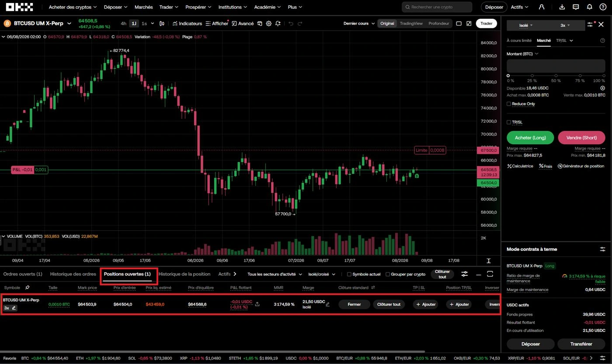Click the OKX logo
Screen dimensions: 612x364
tap(20, 7)
